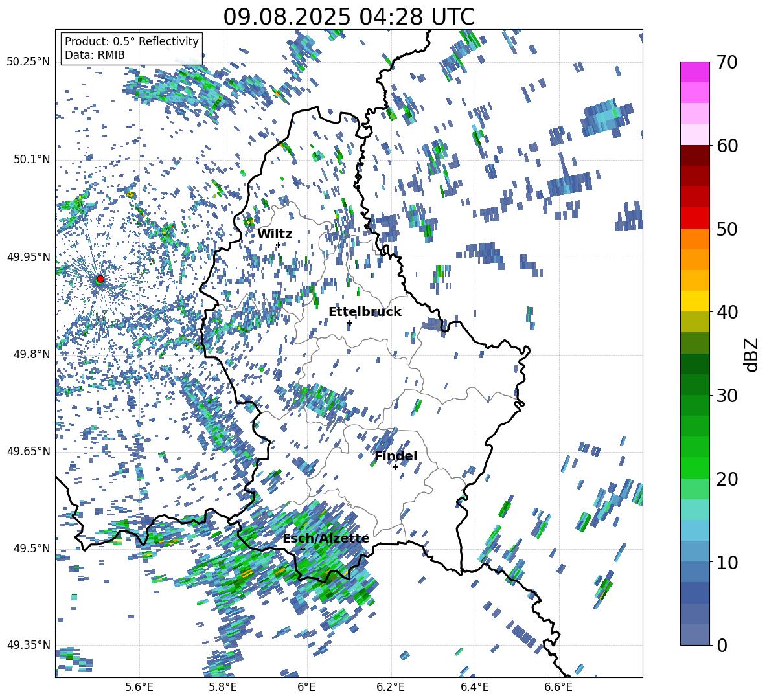Click the magenta top colorbar segment

(x=694, y=72)
